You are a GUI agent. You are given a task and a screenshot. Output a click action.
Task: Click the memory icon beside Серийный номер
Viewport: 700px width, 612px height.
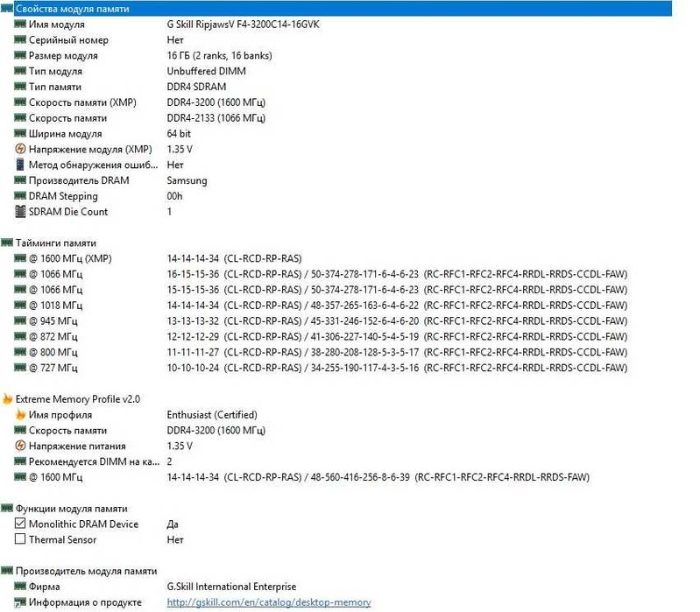tap(20, 39)
